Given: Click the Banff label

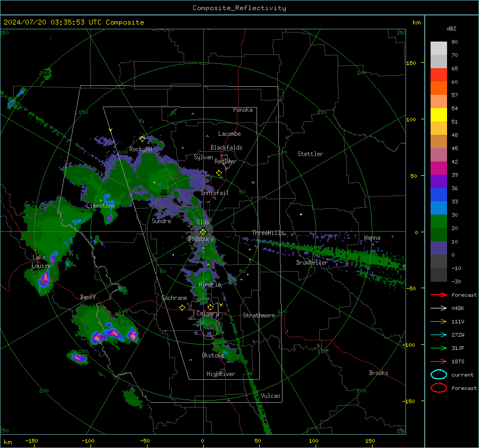Looking at the screenshot, I should tap(88, 297).
